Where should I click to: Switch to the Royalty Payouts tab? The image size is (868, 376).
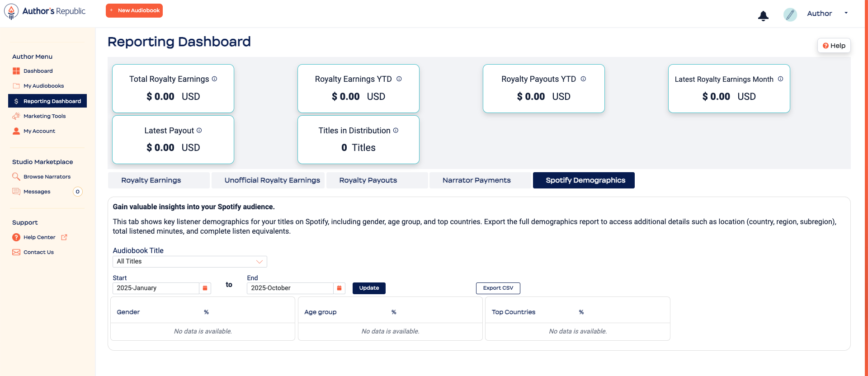(x=377, y=180)
